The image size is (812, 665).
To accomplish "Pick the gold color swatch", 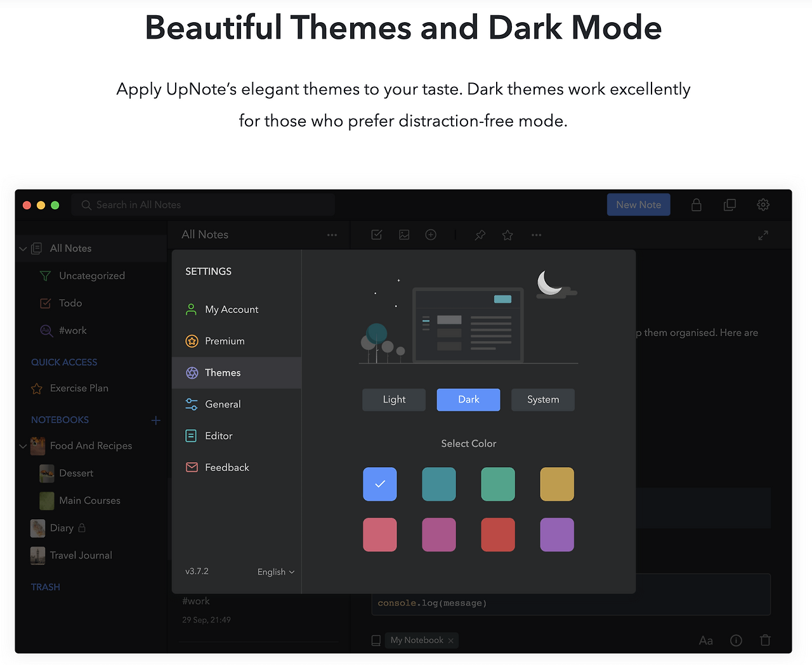I will [557, 484].
